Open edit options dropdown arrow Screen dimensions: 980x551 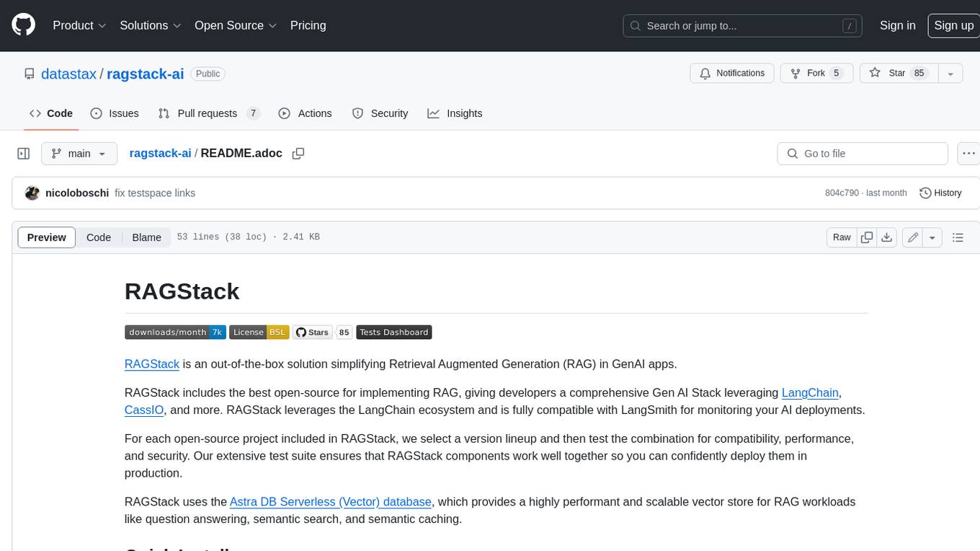click(932, 237)
